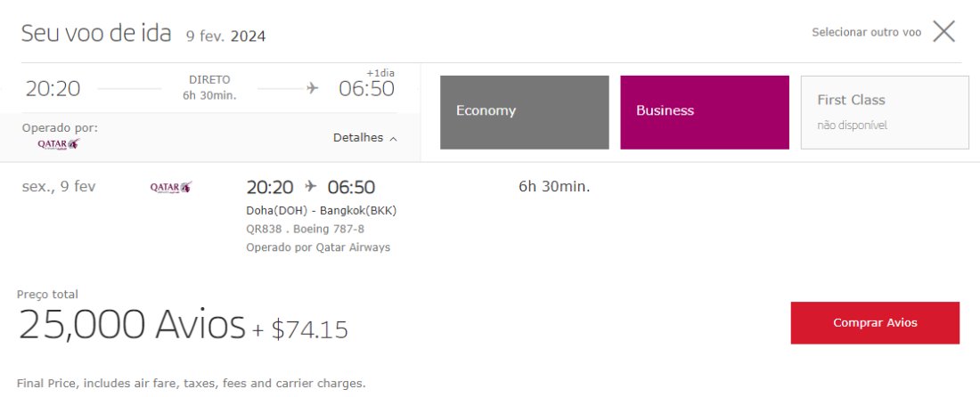Click the 9 fev. 2024 departure date
Viewport: 980px width, 397px height.
pos(225,36)
